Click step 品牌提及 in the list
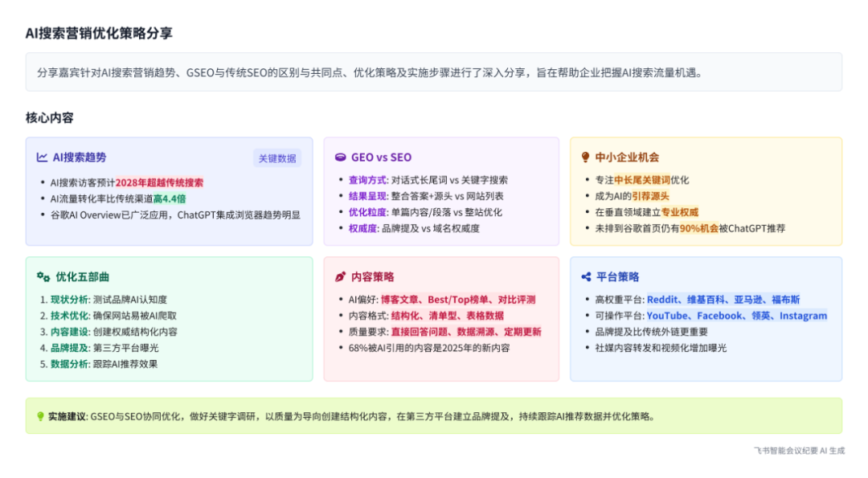Viewport: 868px width, 478px height. [69, 347]
